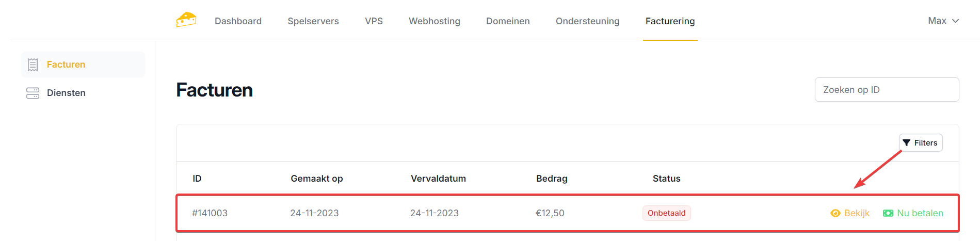Select the Facturering tab
This screenshot has height=241, width=980.
[x=670, y=21]
